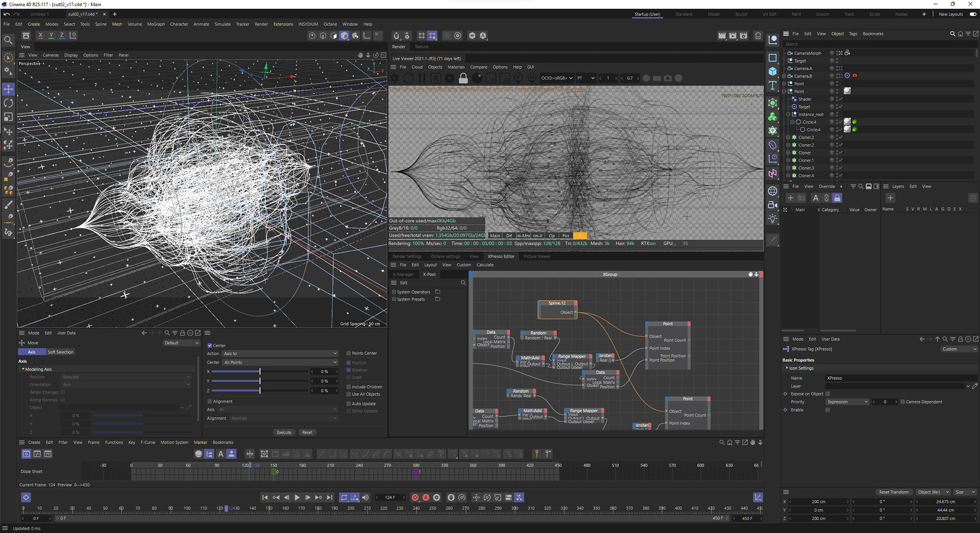980x533 pixels.
Task: Click the record active objects button
Action: click(x=415, y=497)
